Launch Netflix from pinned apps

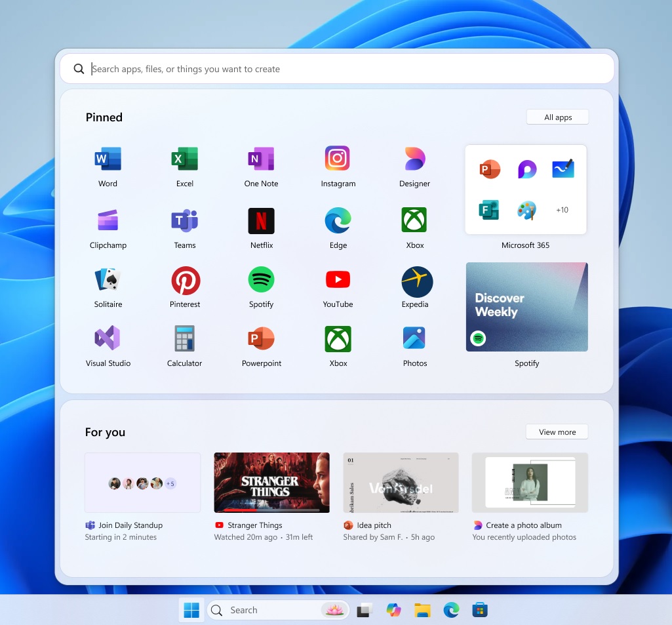coord(261,221)
